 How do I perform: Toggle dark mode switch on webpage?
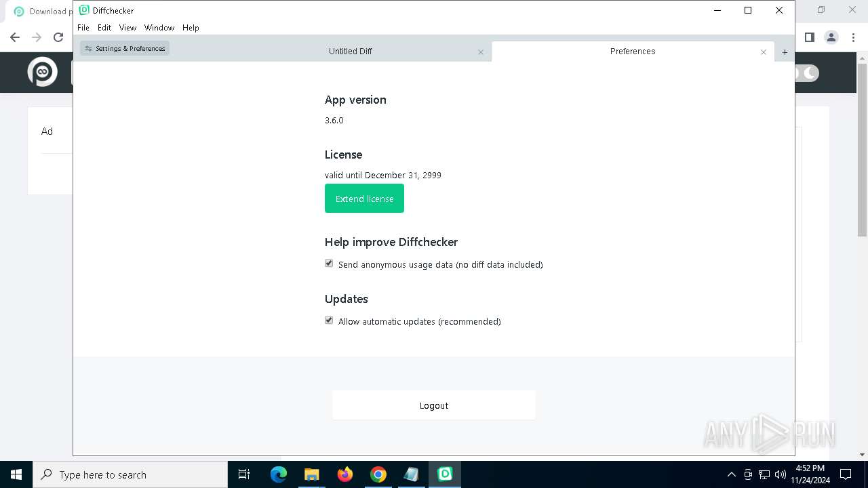807,73
